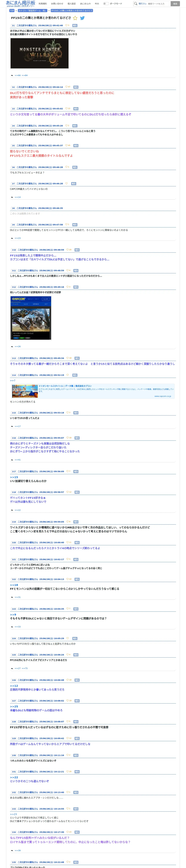Screen dimensions: 186x868
Task: Toggle dark mode switch
Action: [x=106, y=4]
